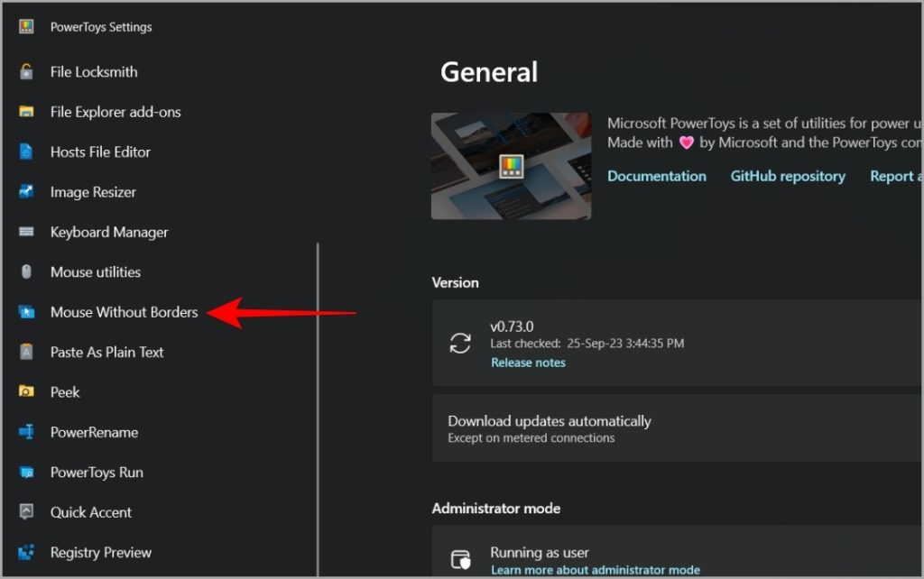The height and width of the screenshot is (579, 924).
Task: Click the Report a bug link
Action: coord(896,176)
